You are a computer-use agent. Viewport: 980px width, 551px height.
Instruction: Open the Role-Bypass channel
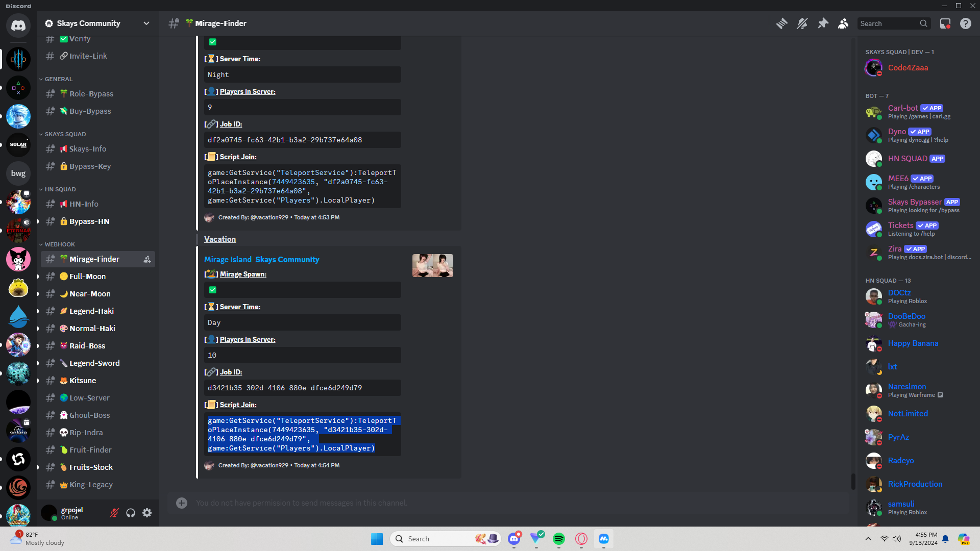[x=98, y=94]
